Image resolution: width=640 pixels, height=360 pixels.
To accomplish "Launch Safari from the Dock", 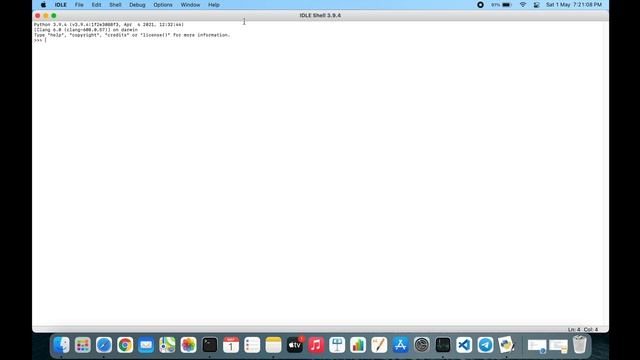I will [x=104, y=345].
